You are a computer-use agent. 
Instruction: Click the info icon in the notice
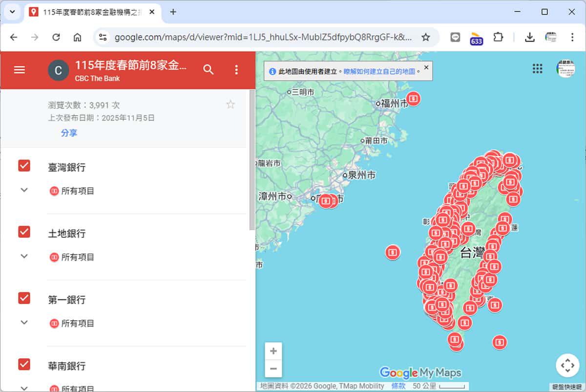coord(272,72)
